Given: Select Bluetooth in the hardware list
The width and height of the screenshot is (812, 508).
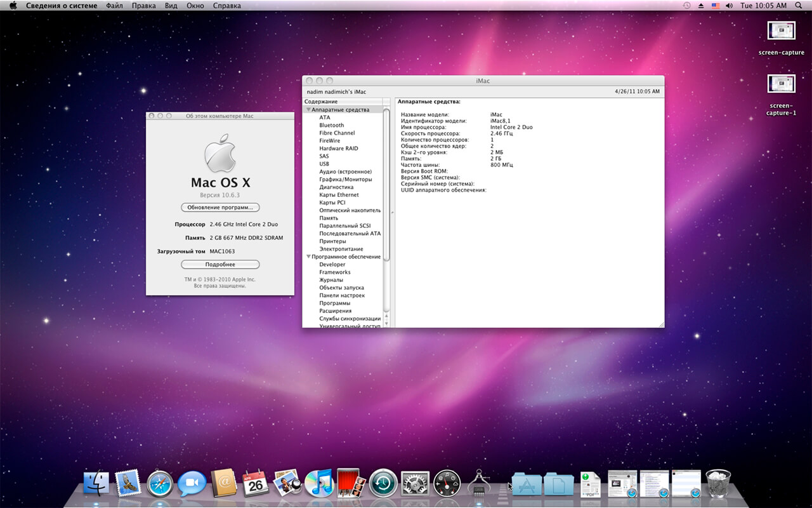Looking at the screenshot, I should tap(332, 125).
